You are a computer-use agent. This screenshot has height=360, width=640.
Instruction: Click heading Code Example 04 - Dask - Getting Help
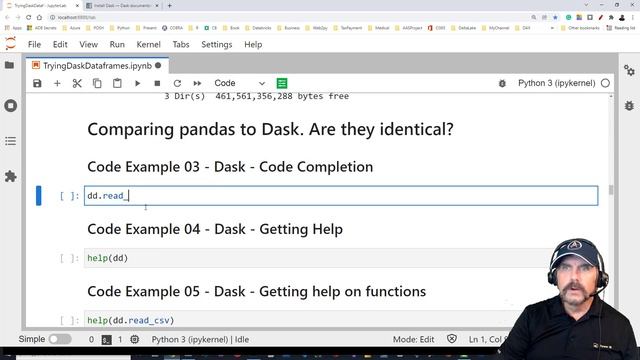[215, 229]
